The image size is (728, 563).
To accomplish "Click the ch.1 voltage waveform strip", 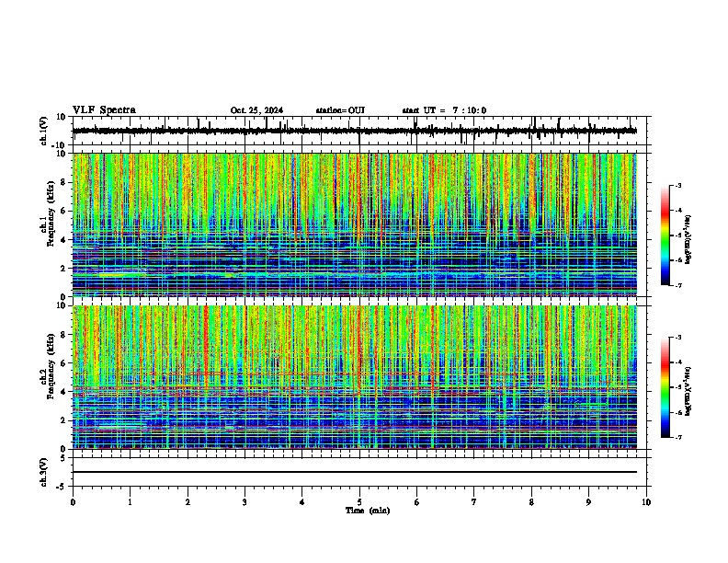I will [x=355, y=131].
